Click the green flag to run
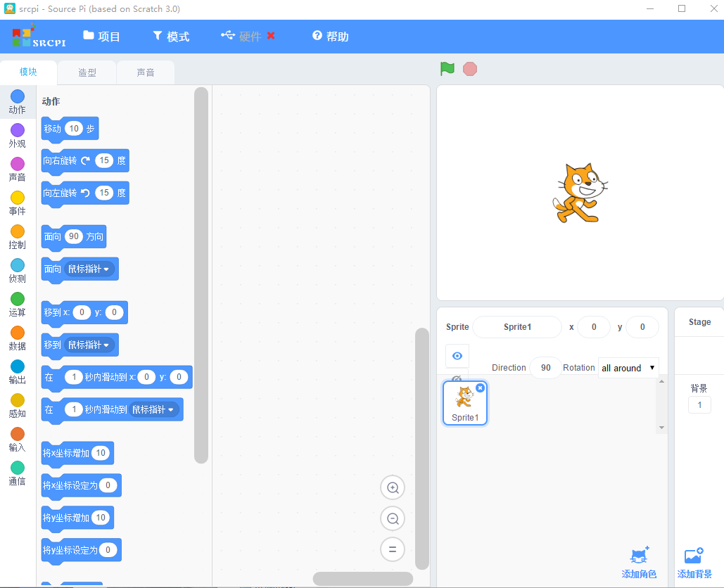The image size is (724, 588). click(447, 69)
